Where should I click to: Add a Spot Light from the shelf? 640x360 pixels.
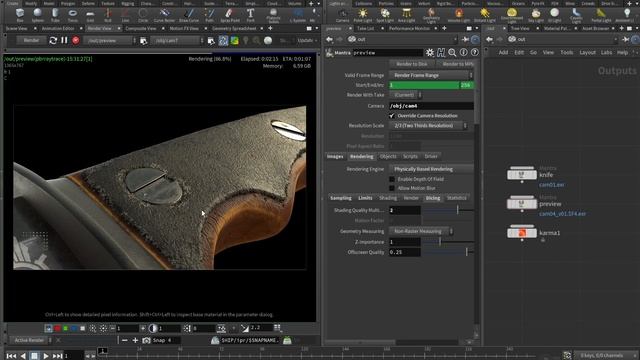point(385,15)
